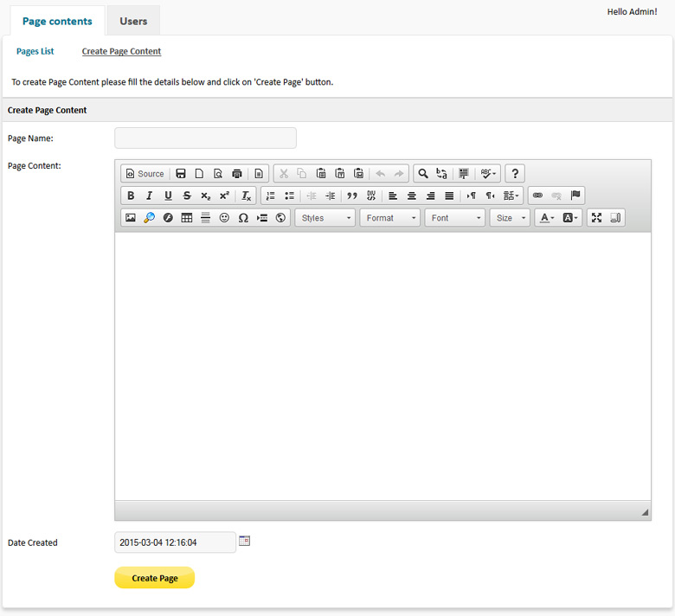Click Paste from Word icon
Viewport: 675px width, 616px height.
(358, 174)
